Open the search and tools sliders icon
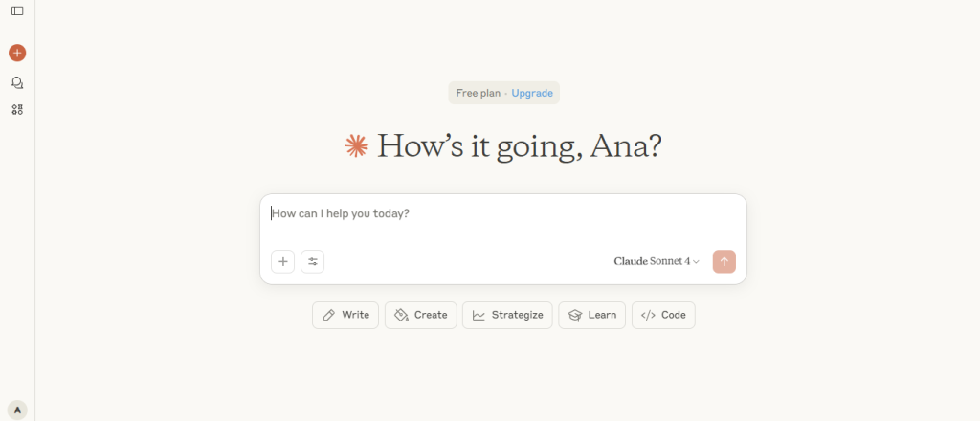 pos(312,261)
